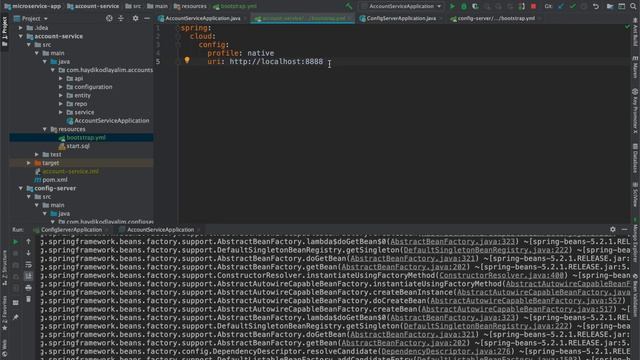
Task: Click the rollback undo arrow in toolbar
Action: 596,7
